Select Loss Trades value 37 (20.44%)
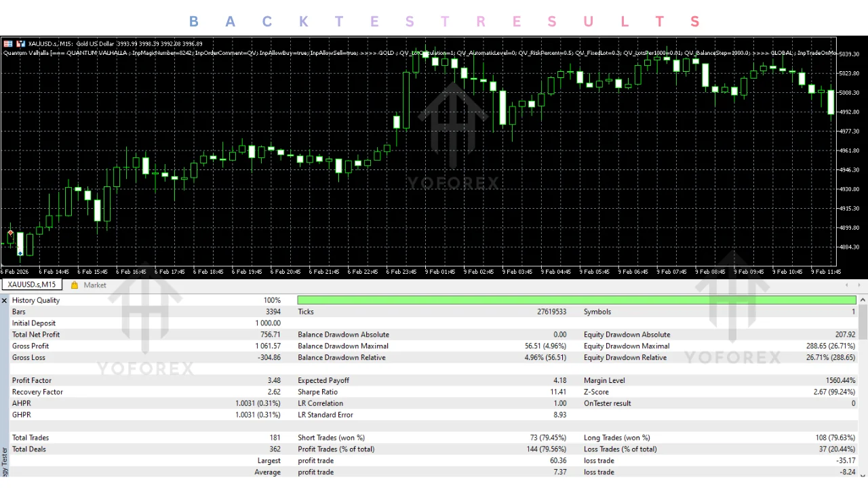 tap(837, 449)
